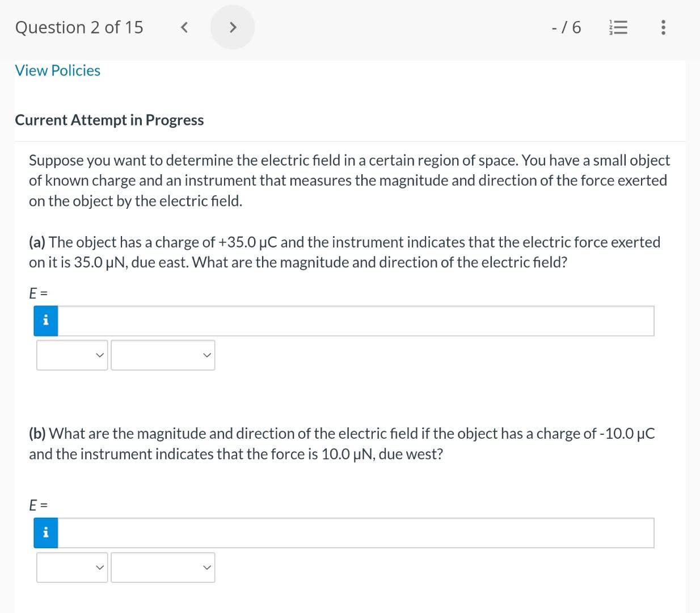
Task: Click 'Current Attempt in Progress' heading
Action: click(x=109, y=120)
